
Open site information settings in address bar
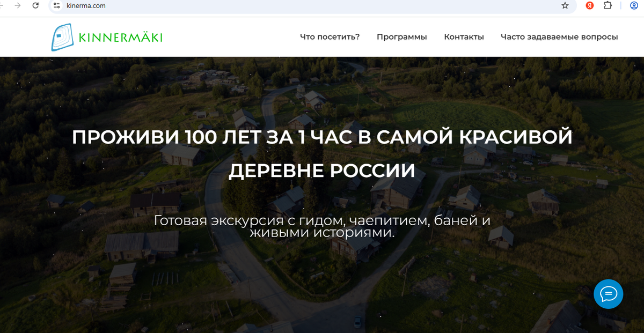(x=56, y=7)
